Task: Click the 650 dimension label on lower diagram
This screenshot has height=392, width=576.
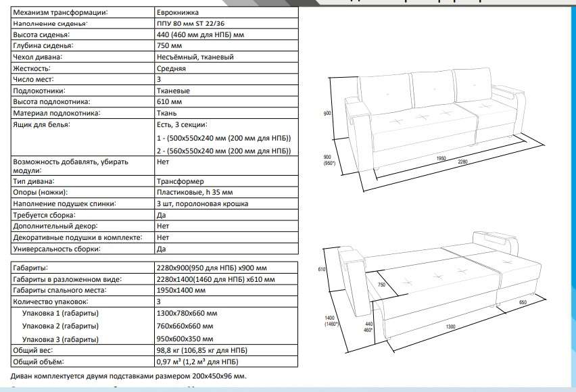Action: (x=523, y=302)
